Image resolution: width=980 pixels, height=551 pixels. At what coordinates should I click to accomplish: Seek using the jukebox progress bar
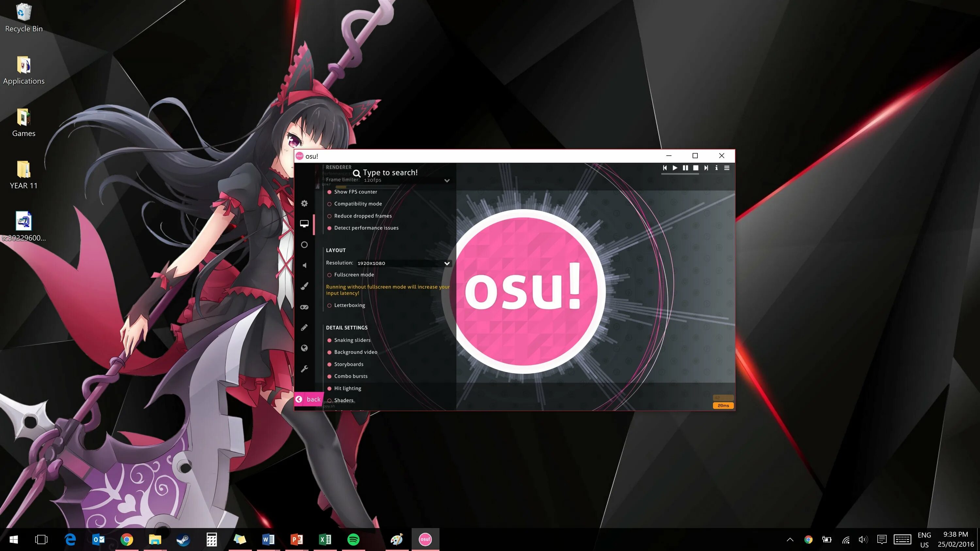[680, 174]
